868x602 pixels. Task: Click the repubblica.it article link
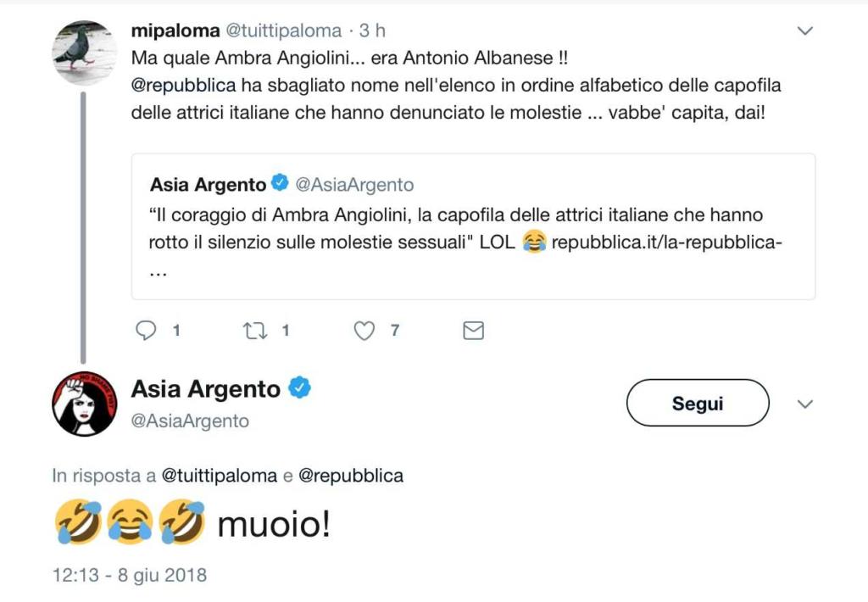[x=665, y=242]
